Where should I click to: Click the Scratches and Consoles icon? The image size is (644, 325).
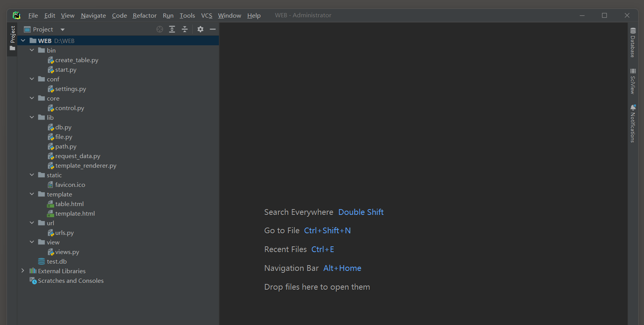click(x=33, y=281)
